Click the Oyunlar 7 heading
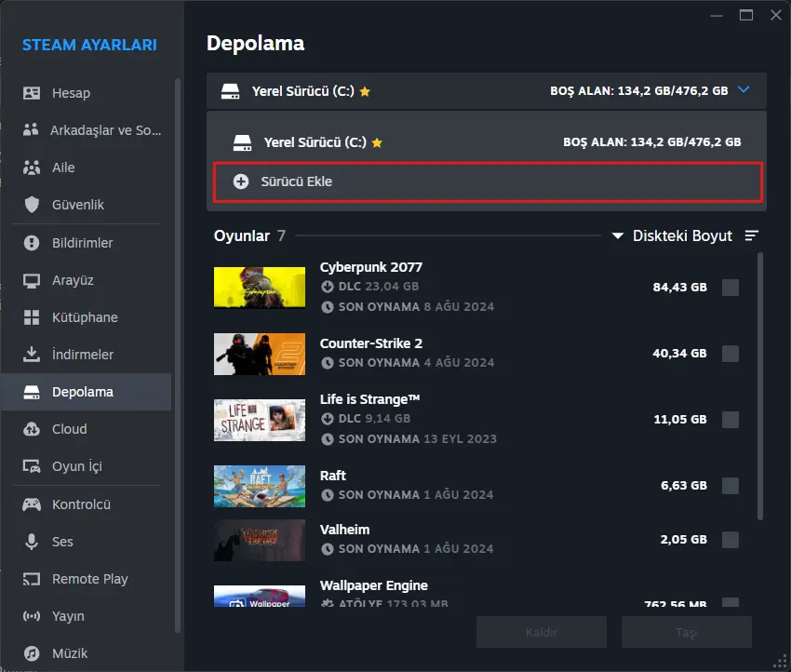 pos(249,235)
